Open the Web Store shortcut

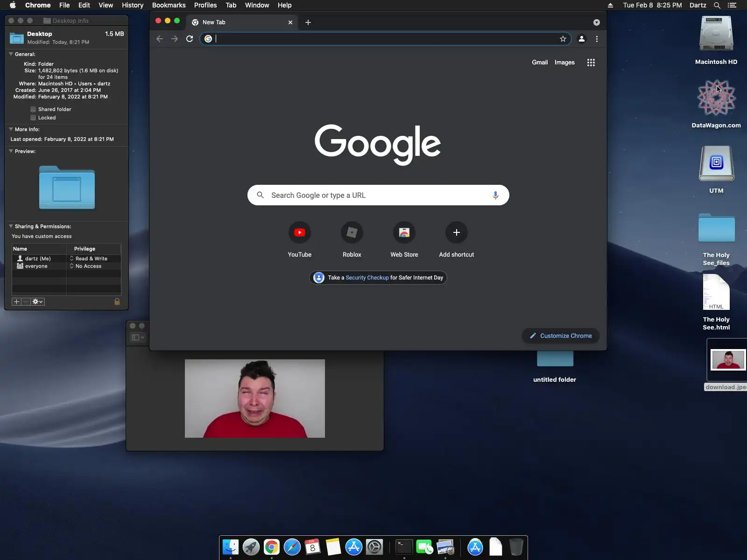[x=404, y=232]
